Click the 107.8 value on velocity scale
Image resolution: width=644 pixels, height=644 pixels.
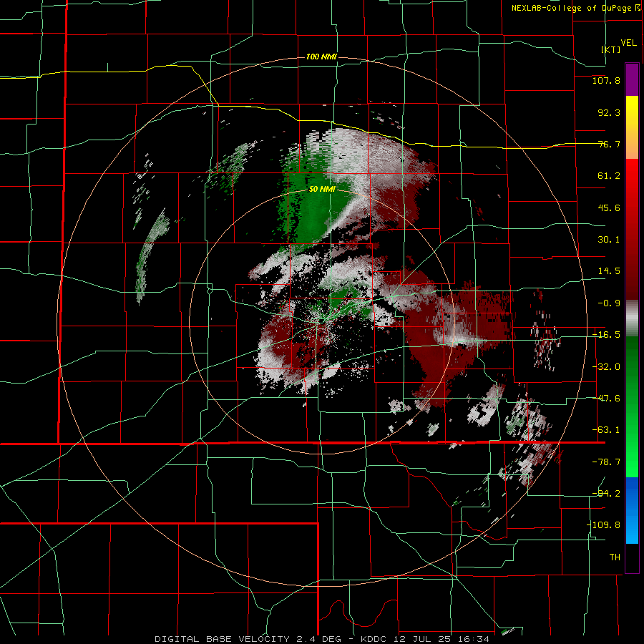(606, 80)
